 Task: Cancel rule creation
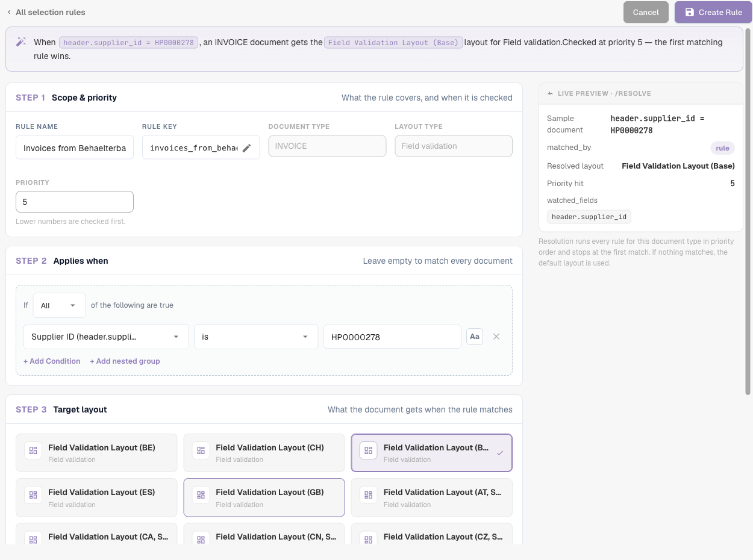tap(646, 12)
